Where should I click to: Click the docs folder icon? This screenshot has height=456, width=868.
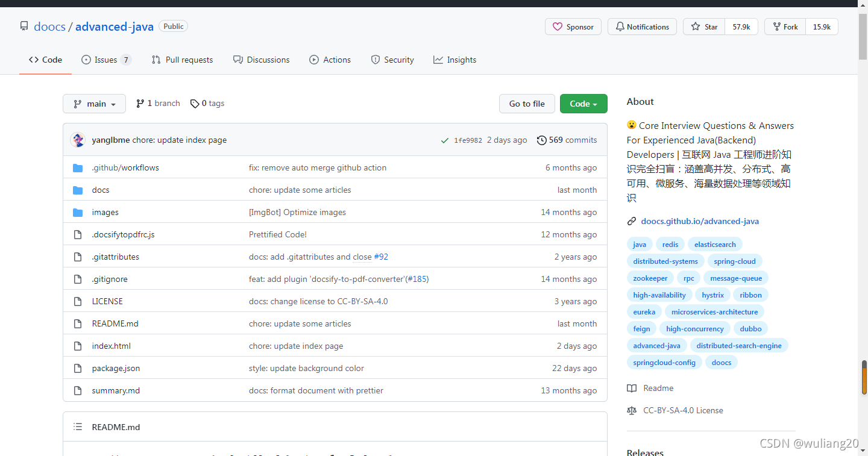pyautogui.click(x=78, y=190)
